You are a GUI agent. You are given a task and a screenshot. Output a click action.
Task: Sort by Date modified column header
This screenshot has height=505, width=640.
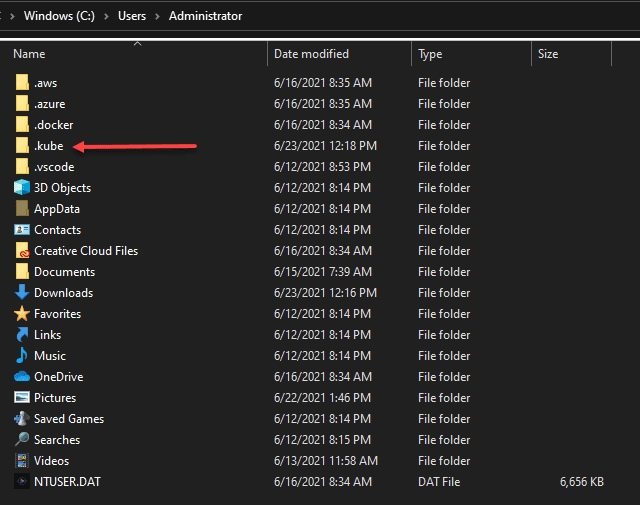[311, 54]
